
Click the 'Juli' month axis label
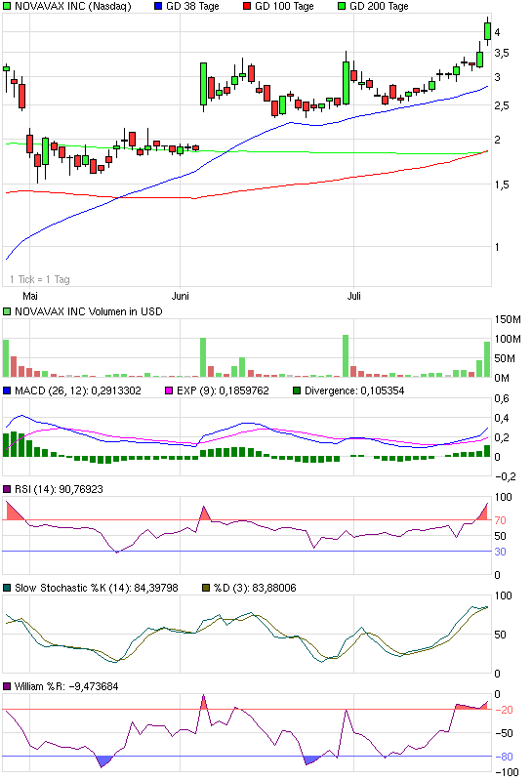(353, 296)
